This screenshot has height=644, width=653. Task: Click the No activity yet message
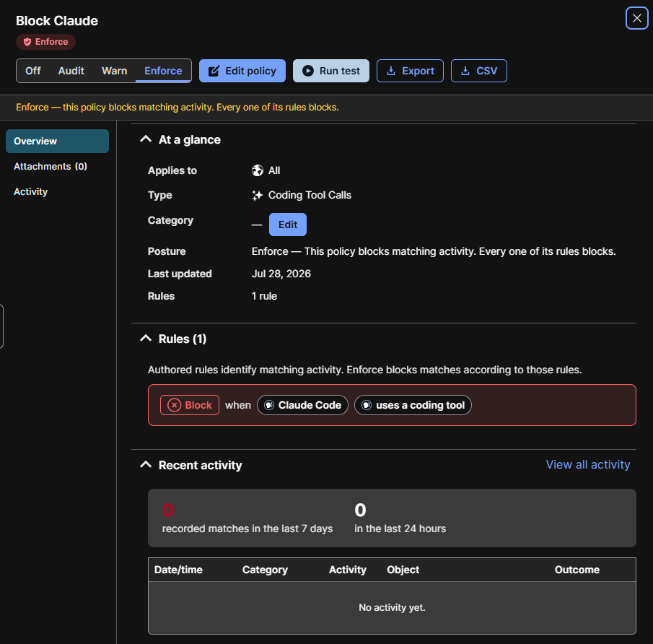[392, 608]
